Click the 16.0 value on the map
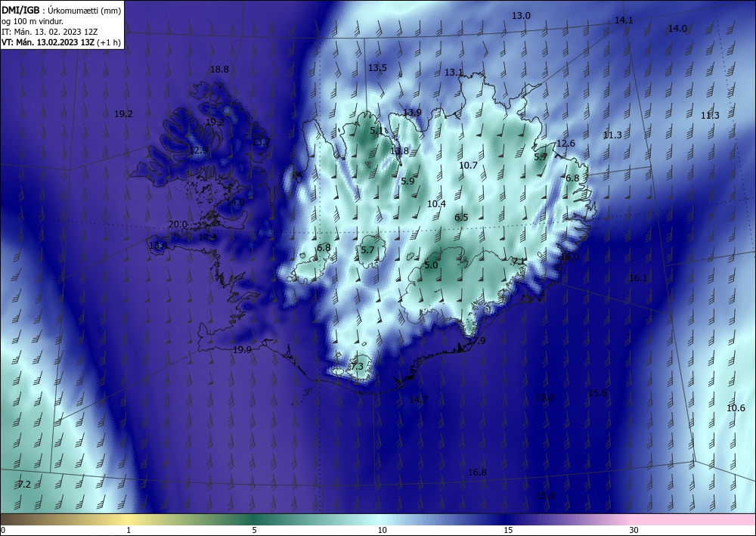Screen dimensions: 756x536 569,257
